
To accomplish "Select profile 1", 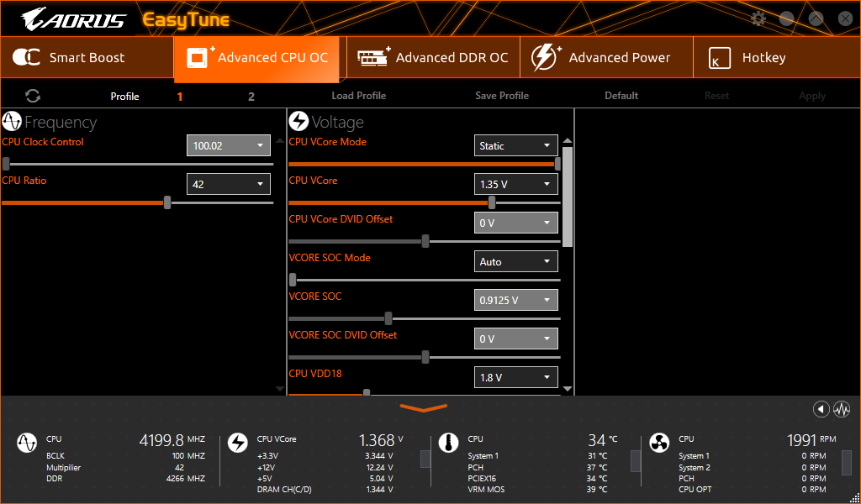I will coord(180,97).
